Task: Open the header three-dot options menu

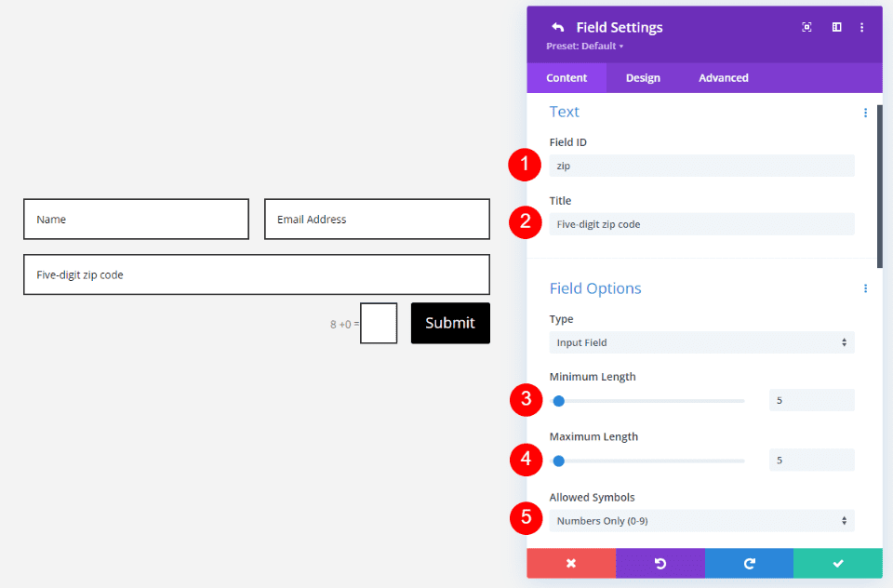Action: [861, 27]
